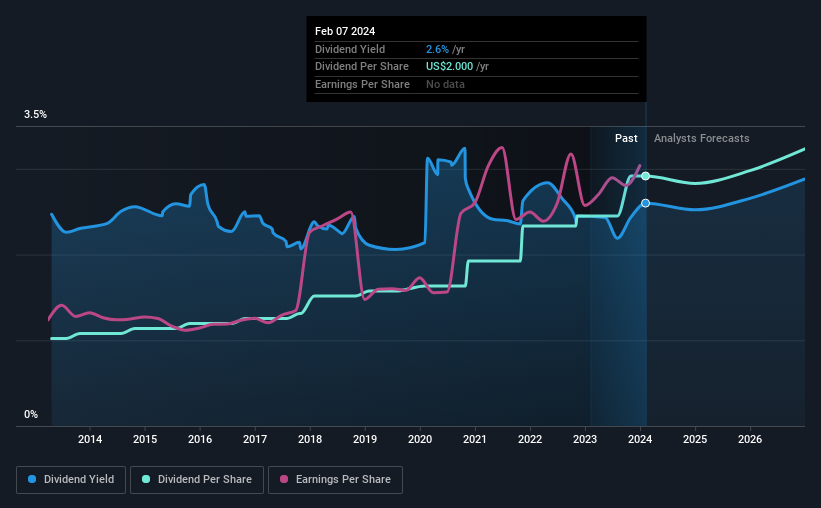Click the Past label on the chart
821x508 pixels.
626,138
